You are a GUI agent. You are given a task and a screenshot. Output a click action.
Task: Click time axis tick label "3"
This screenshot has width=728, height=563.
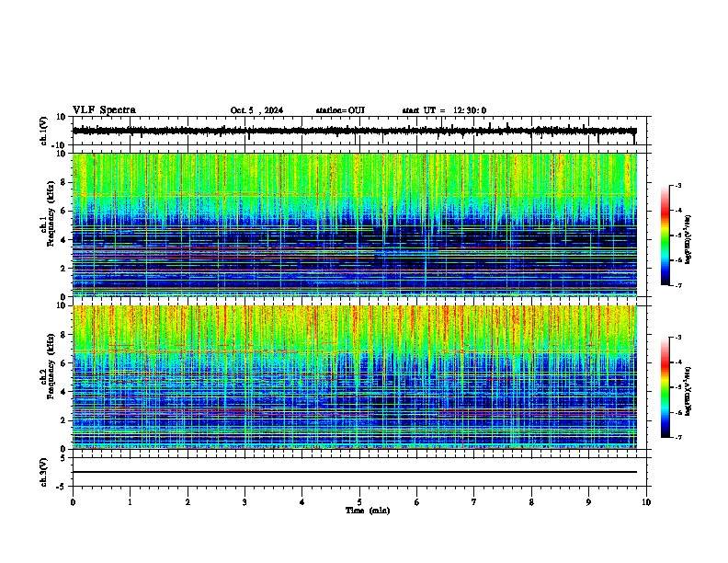pyautogui.click(x=245, y=502)
